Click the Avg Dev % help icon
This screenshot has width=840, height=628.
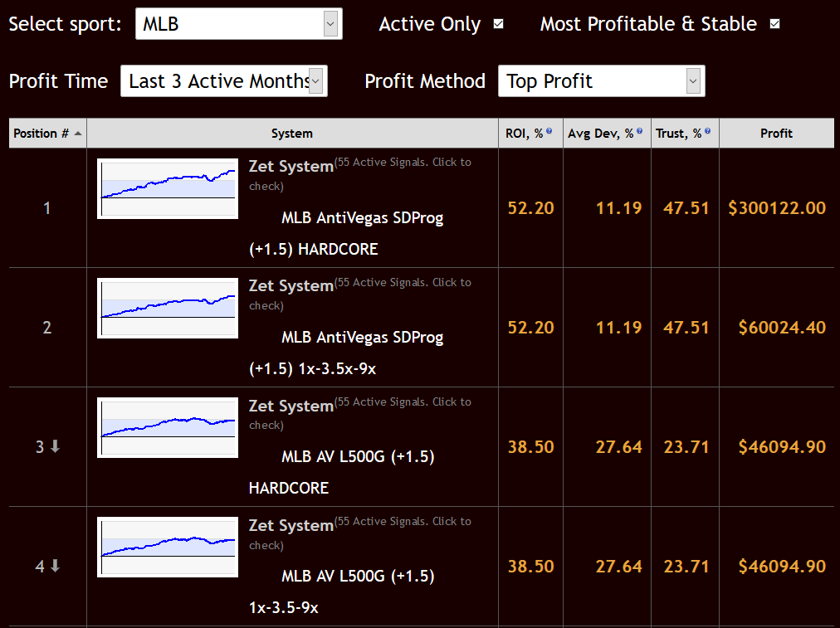click(639, 129)
